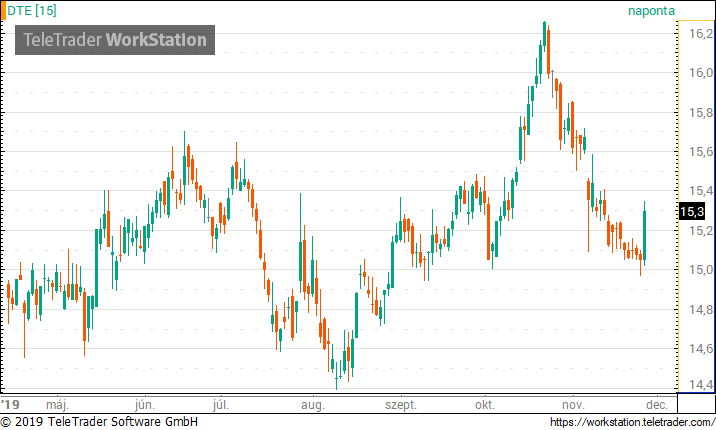The image size is (716, 430).
Task: Click the '19 year label
Action: point(11,404)
